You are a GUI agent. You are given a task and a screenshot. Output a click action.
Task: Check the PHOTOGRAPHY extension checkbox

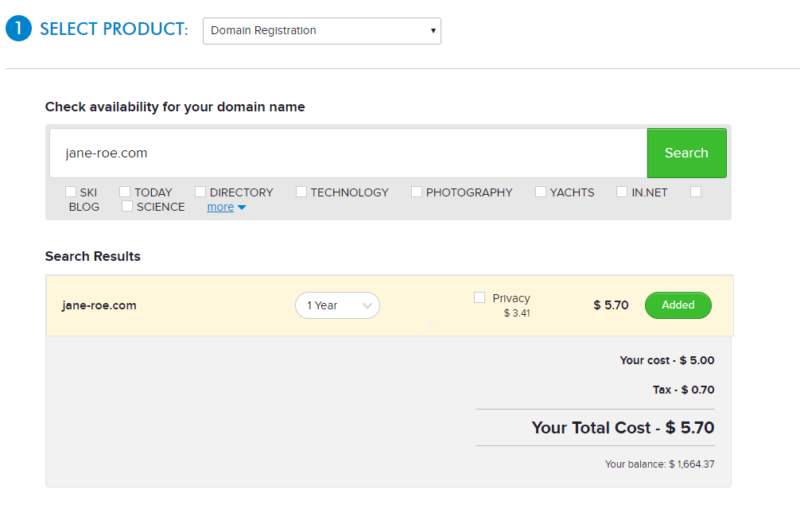(417, 192)
